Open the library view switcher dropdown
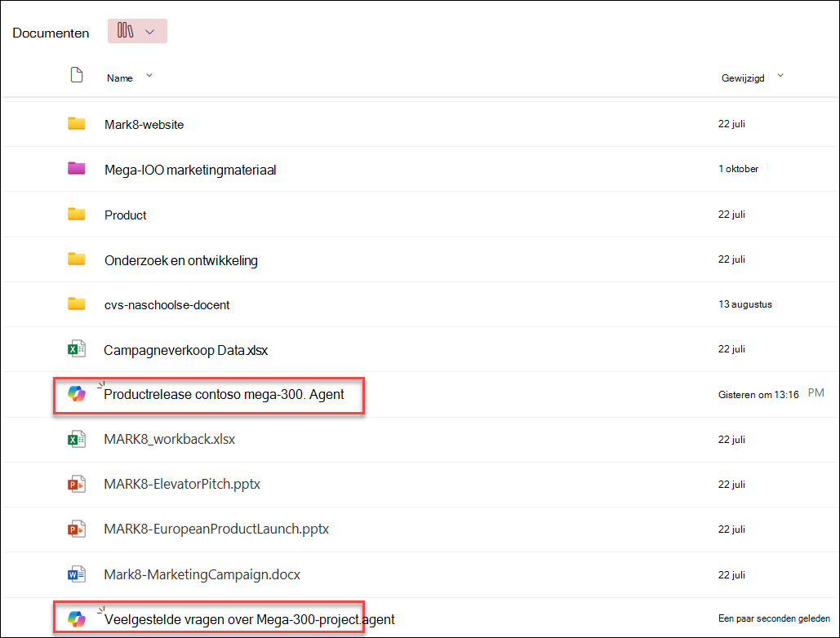840x638 pixels. (137, 31)
